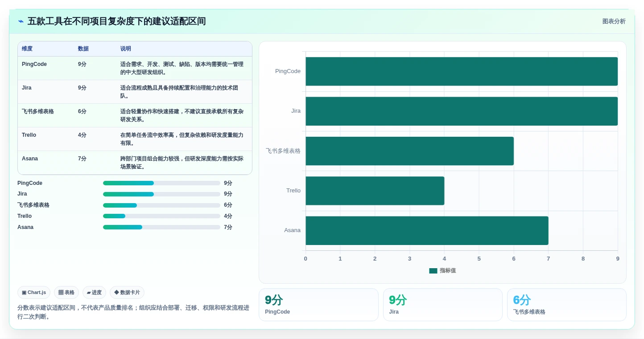Toggle the 指标值 legend entry
The width and height of the screenshot is (644, 339).
point(442,270)
